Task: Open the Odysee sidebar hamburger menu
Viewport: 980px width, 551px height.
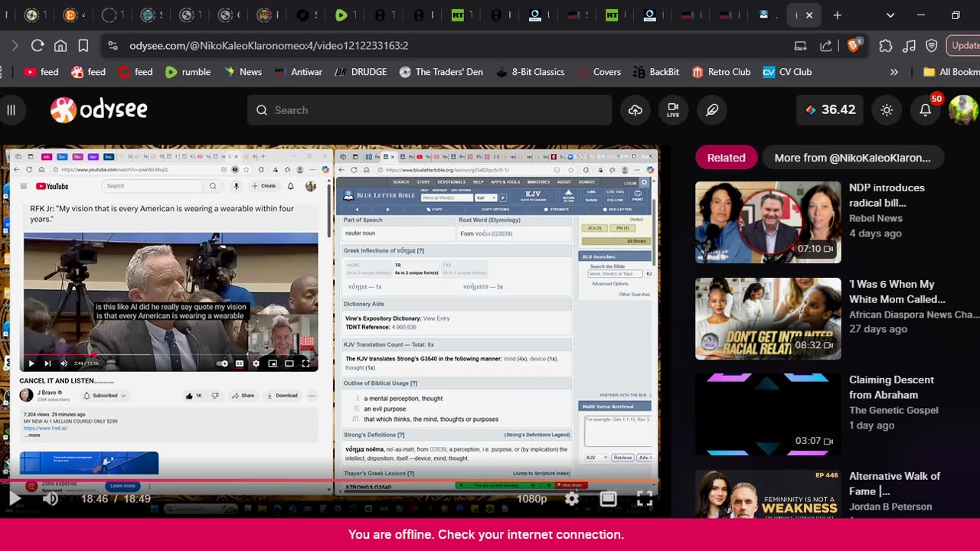Action: pyautogui.click(x=11, y=110)
